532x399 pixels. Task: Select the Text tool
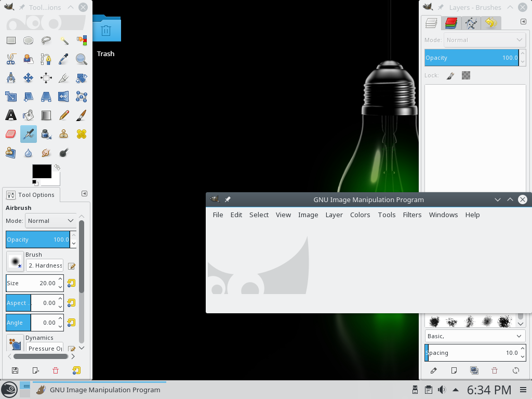click(x=11, y=115)
